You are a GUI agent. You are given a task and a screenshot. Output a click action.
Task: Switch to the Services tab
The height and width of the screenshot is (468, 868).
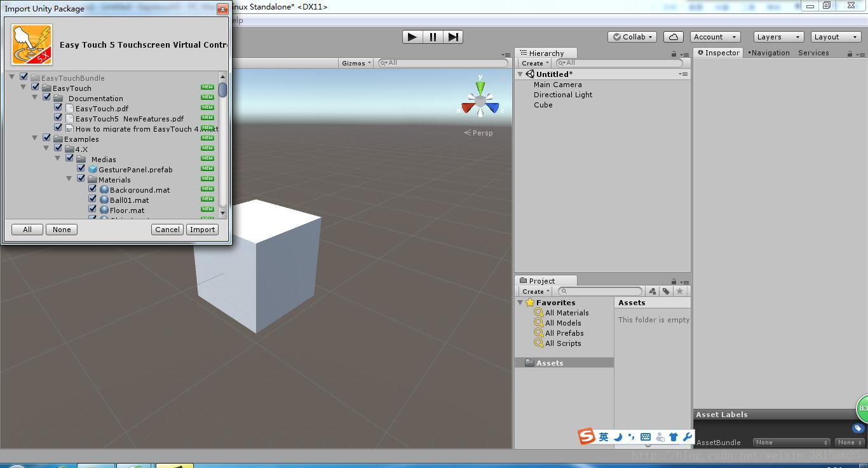tap(813, 53)
